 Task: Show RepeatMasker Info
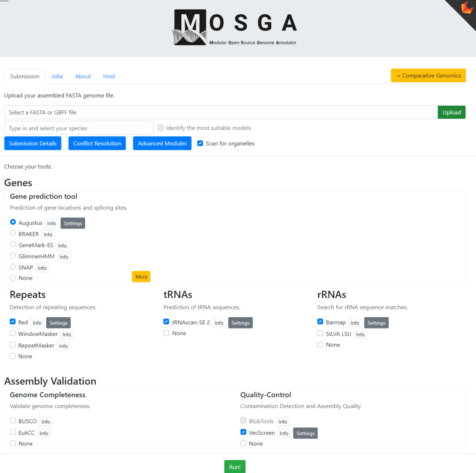pyautogui.click(x=63, y=346)
